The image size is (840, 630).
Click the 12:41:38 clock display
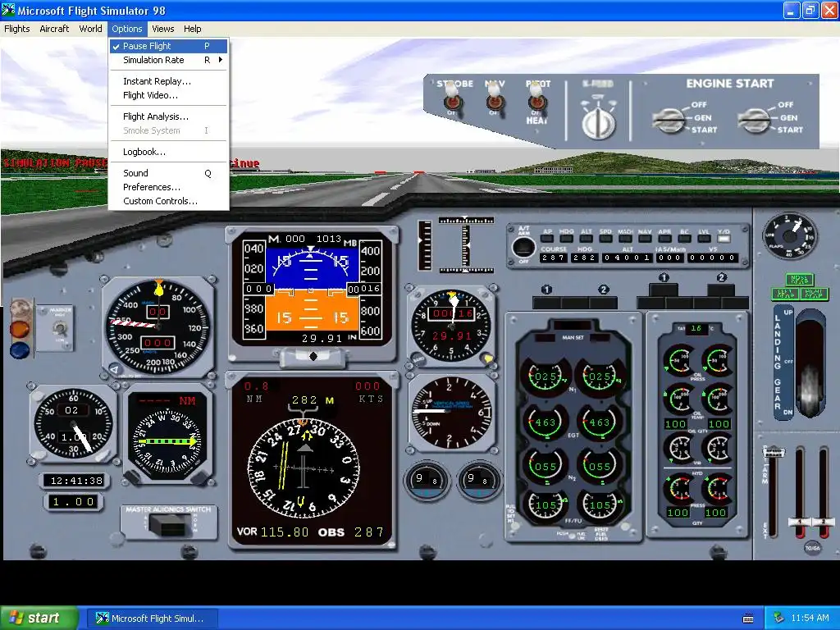coord(76,481)
